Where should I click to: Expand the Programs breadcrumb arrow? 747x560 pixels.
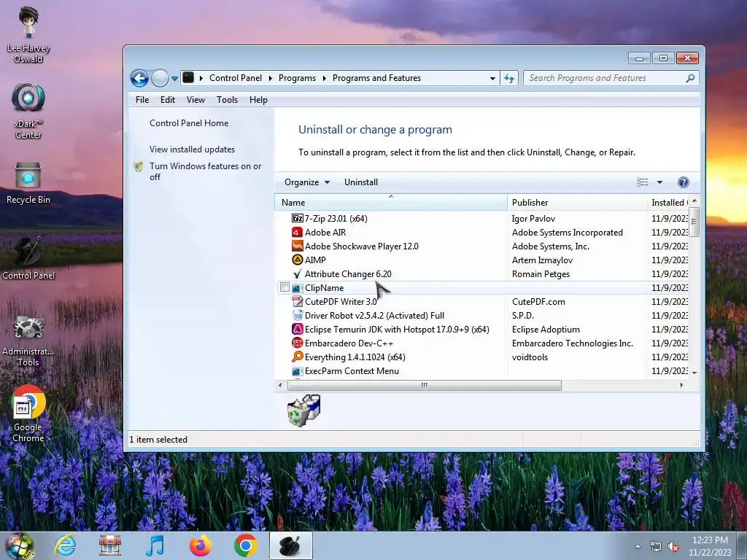tap(324, 78)
